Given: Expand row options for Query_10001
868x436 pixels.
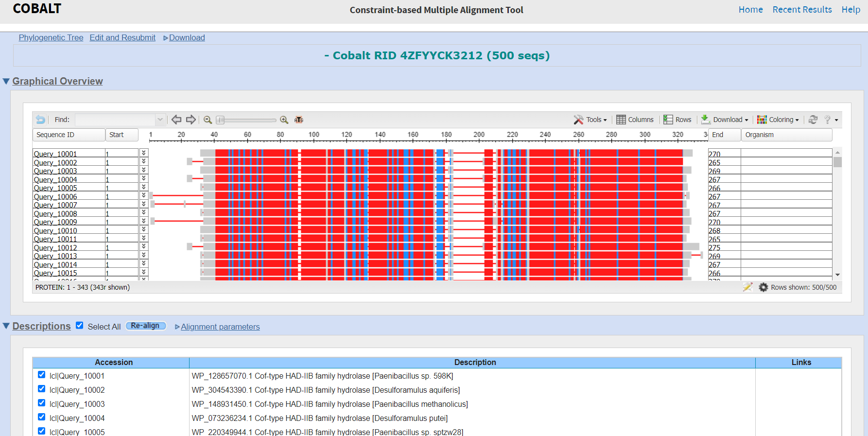Looking at the screenshot, I should (144, 153).
